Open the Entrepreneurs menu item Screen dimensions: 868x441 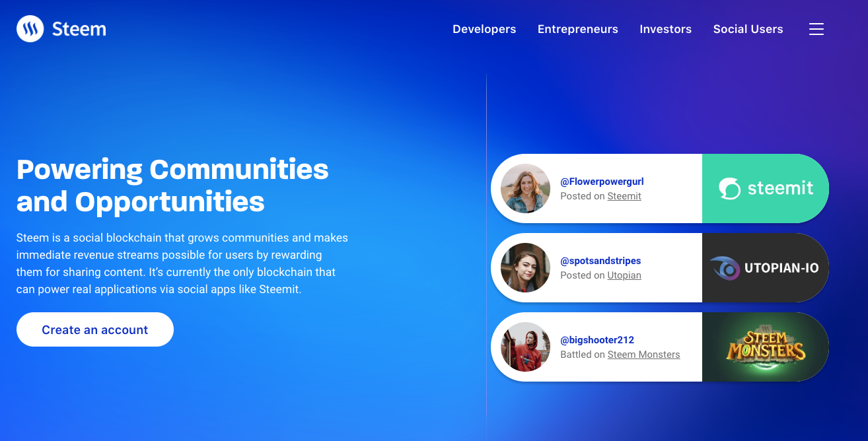[x=578, y=29]
